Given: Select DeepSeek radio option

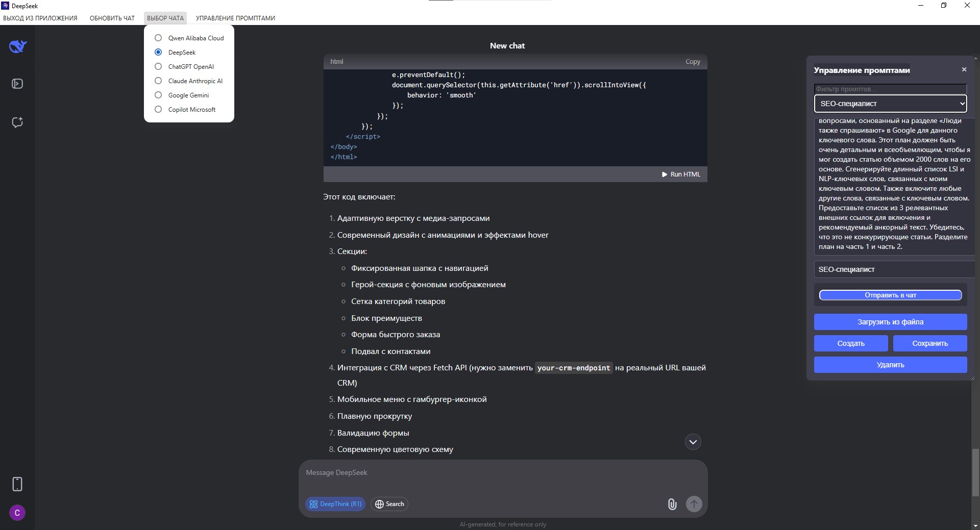Looking at the screenshot, I should (158, 52).
